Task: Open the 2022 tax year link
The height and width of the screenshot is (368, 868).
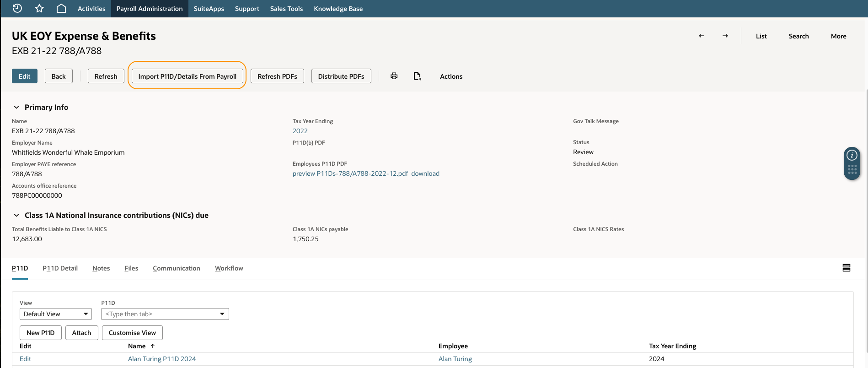Action: tap(300, 131)
